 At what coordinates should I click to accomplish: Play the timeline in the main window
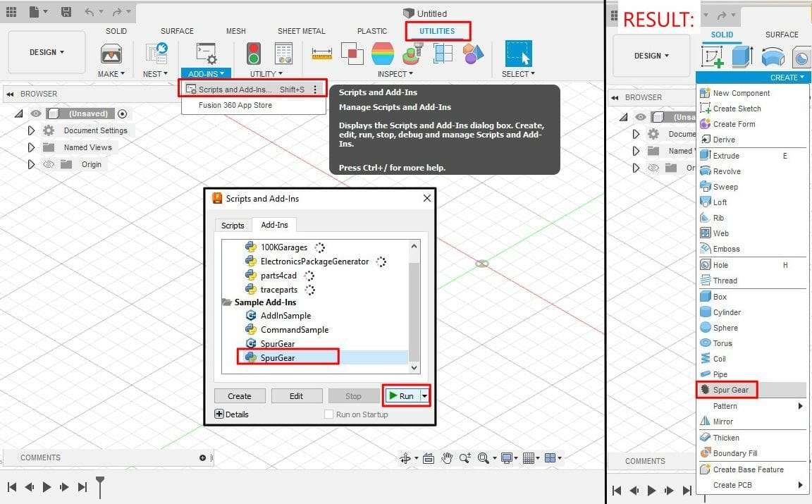point(47,487)
